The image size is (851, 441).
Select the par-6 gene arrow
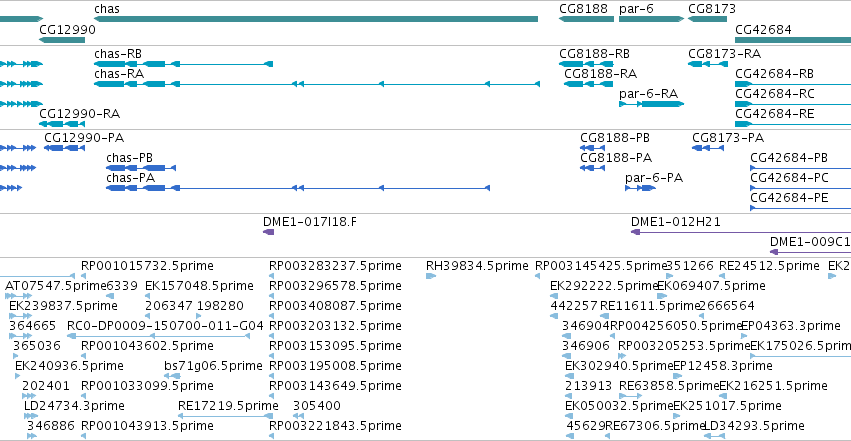tap(651, 19)
